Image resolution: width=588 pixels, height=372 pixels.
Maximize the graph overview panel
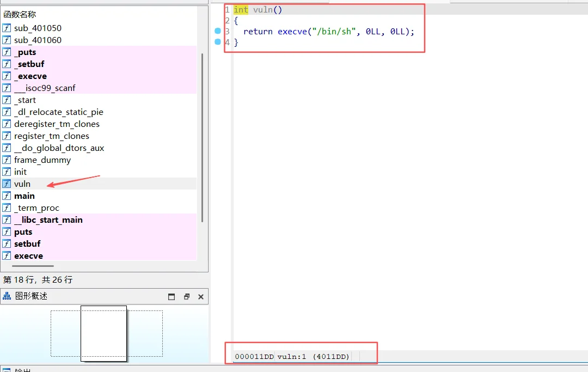(x=171, y=297)
